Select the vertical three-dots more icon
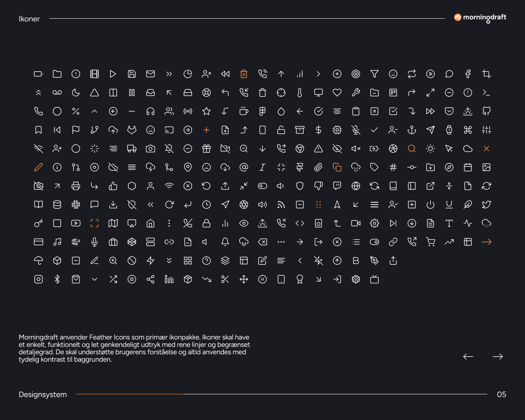525x420 pixels. pos(169,223)
